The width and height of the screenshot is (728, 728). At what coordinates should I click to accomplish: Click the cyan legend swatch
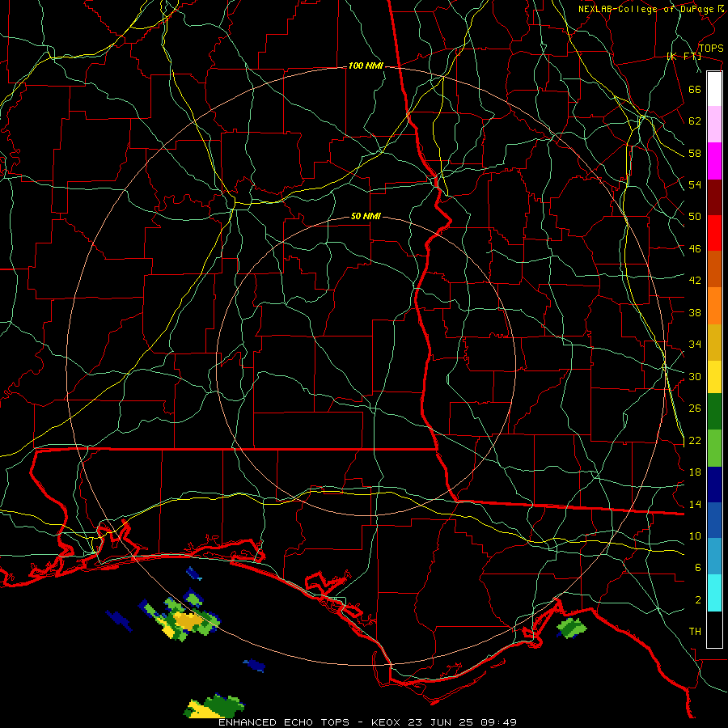pyautogui.click(x=714, y=592)
